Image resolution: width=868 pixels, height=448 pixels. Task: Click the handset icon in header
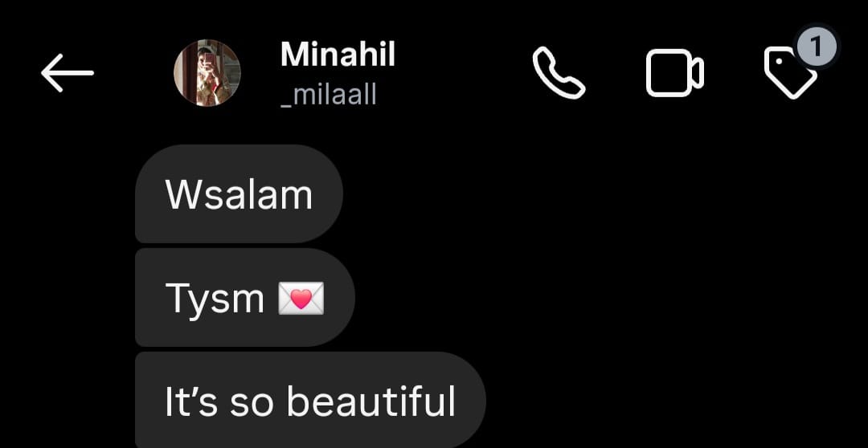tap(559, 73)
